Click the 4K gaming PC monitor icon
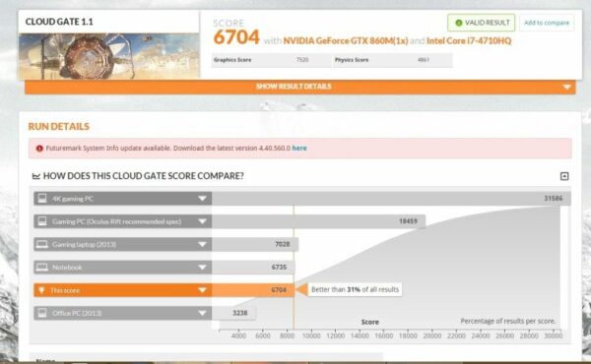The height and width of the screenshot is (364, 591). (42, 198)
